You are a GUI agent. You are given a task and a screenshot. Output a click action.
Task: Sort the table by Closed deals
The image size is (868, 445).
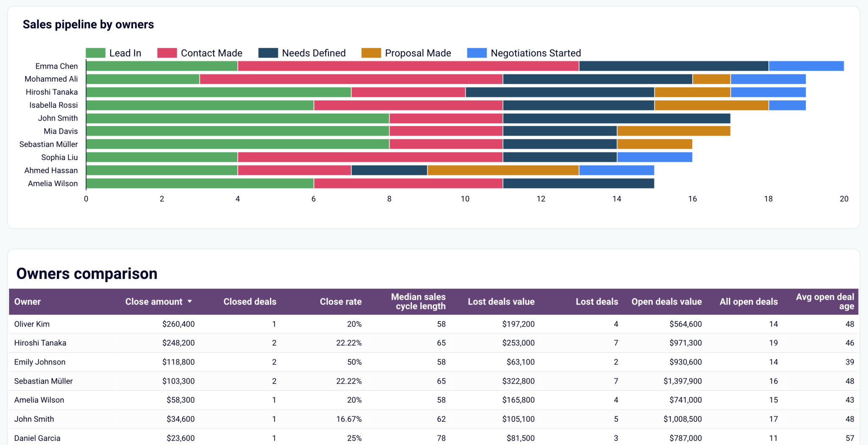pos(250,301)
